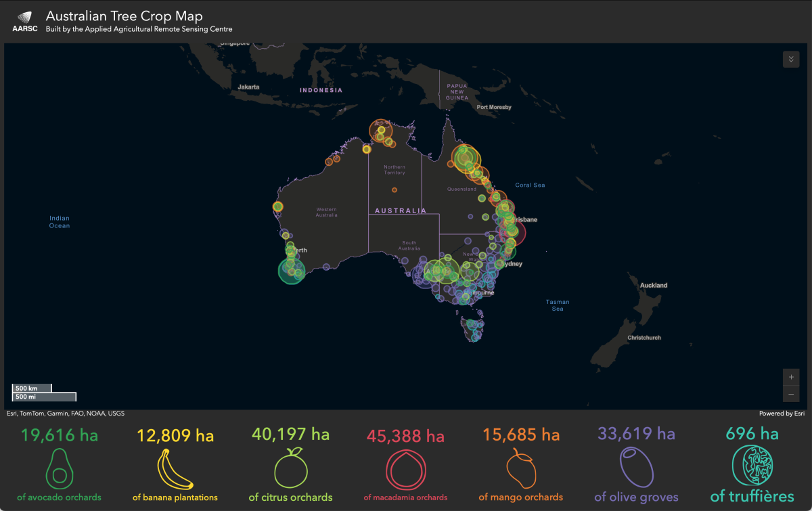Click the Applied Agricultural Remote Sensing Centre subtitle
The image size is (812, 511).
pyautogui.click(x=139, y=29)
